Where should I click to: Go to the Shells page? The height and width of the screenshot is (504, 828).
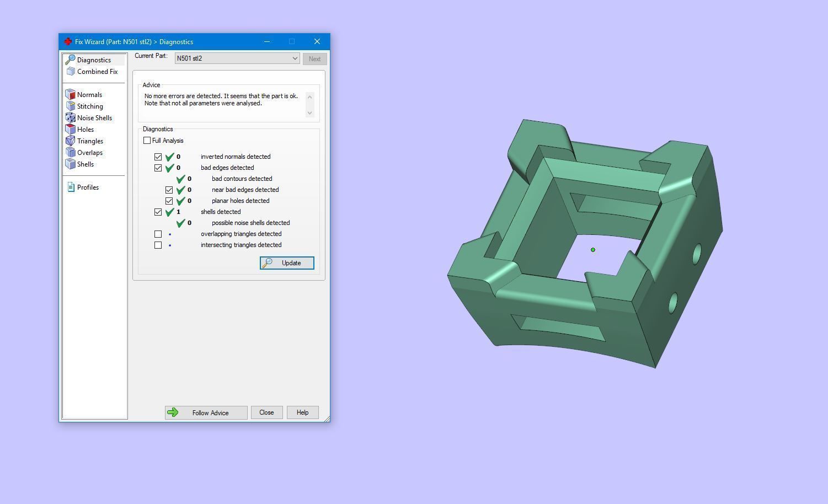[86, 164]
